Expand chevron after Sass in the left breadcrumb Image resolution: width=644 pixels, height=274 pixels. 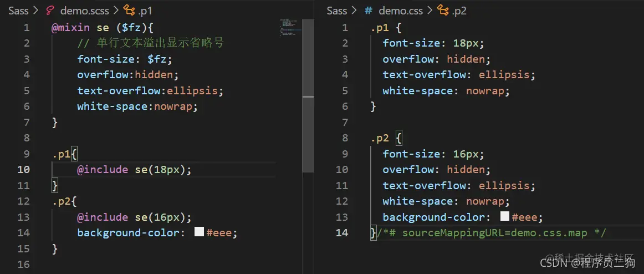click(36, 11)
